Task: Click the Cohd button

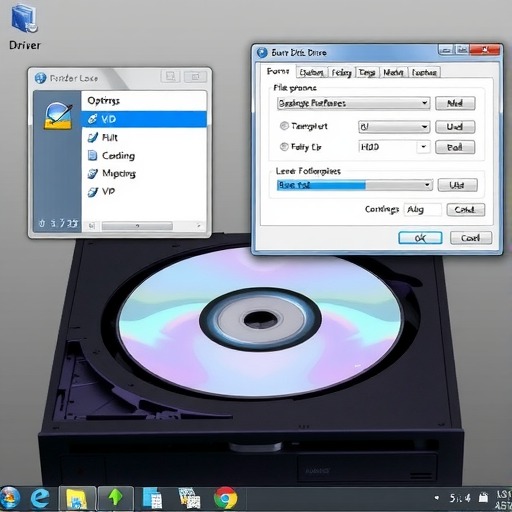Action: 466,210
